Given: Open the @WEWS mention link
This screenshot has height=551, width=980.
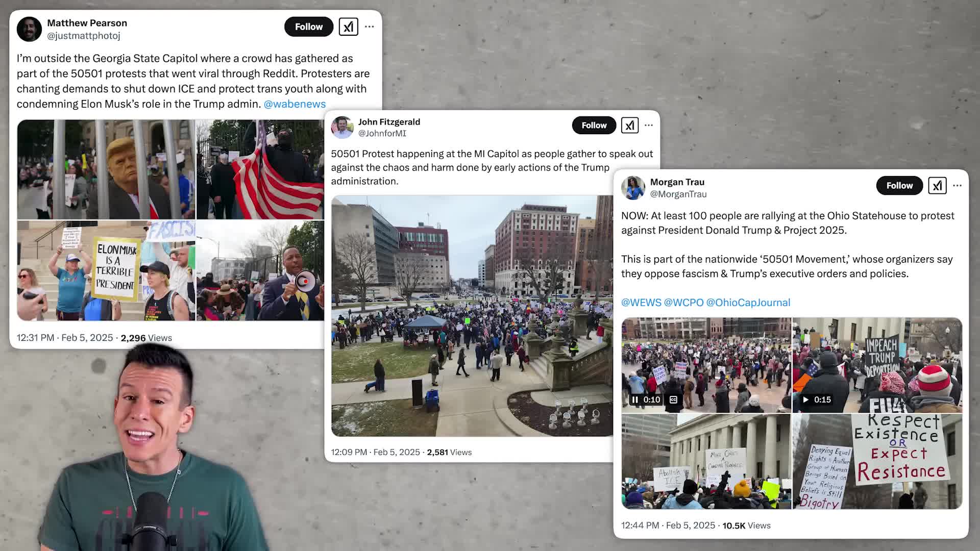Looking at the screenshot, I should click(x=641, y=303).
